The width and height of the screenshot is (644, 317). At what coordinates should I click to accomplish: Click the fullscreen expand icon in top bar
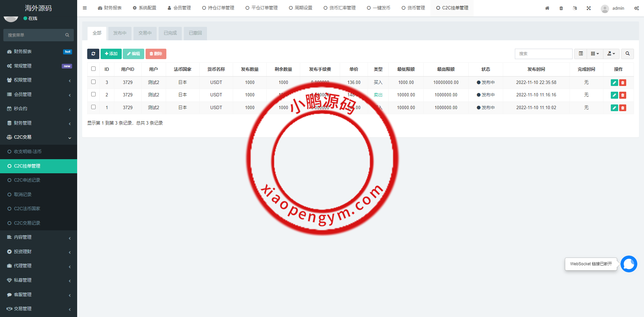point(589,8)
